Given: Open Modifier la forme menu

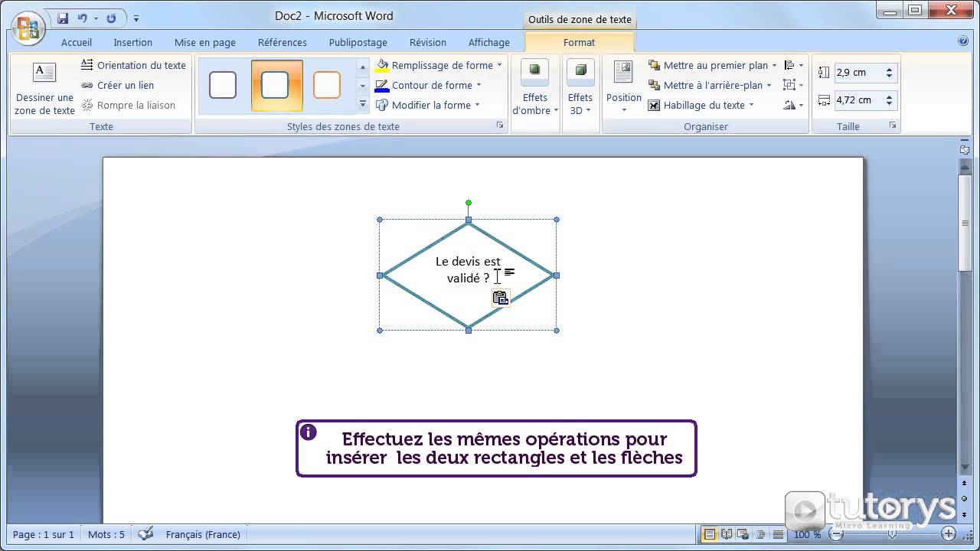Looking at the screenshot, I should click(x=427, y=105).
